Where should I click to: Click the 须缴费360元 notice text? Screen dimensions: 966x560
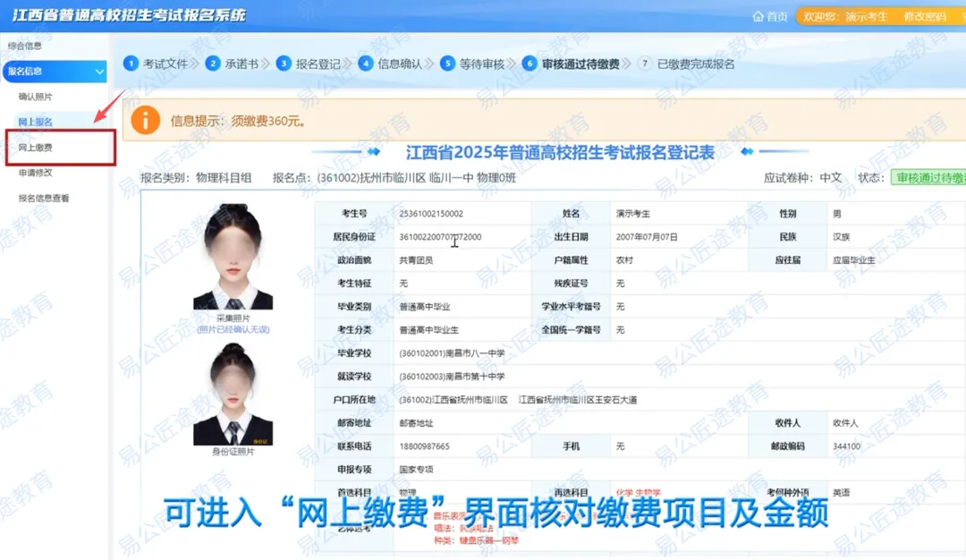click(268, 122)
